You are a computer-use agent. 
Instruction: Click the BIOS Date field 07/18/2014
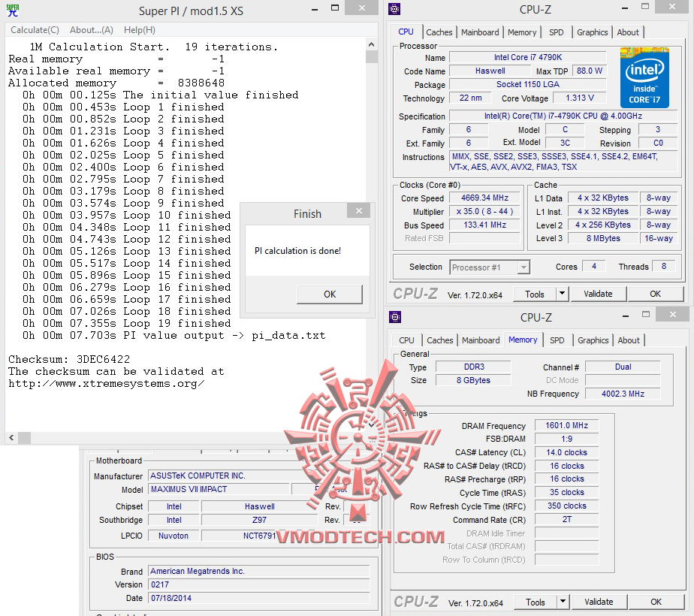click(259, 598)
